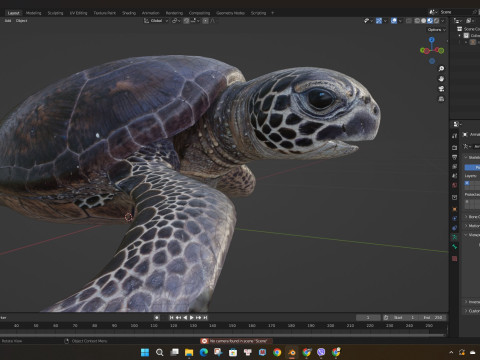This screenshot has width=480, height=360.
Task: Go to the Geometry Nodes workspace
Action: [230, 13]
